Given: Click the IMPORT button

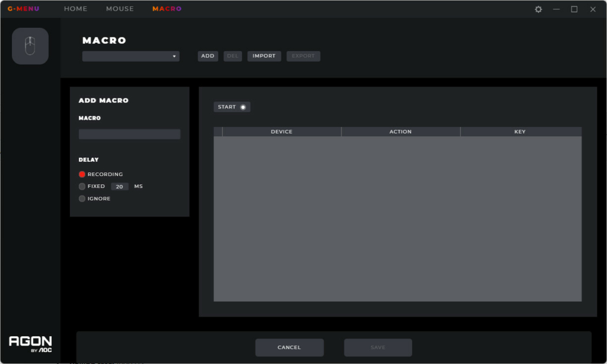Looking at the screenshot, I should 264,56.
